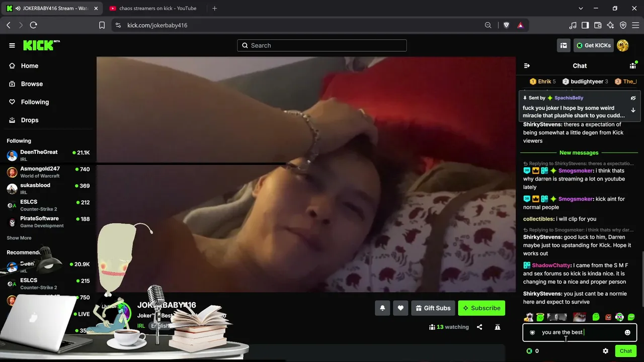Viewport: 644px width, 362px height.
Task: Bookmark this page
Action: (x=102, y=25)
